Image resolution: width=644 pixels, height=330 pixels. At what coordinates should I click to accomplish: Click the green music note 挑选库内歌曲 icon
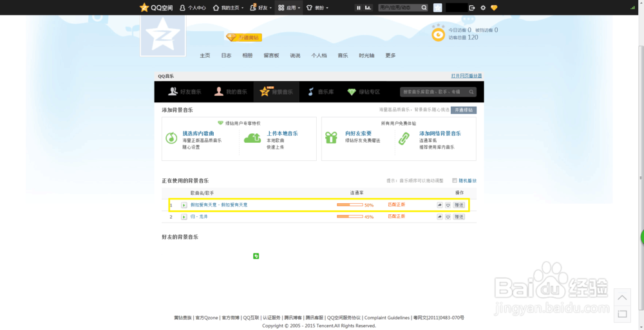(x=171, y=138)
